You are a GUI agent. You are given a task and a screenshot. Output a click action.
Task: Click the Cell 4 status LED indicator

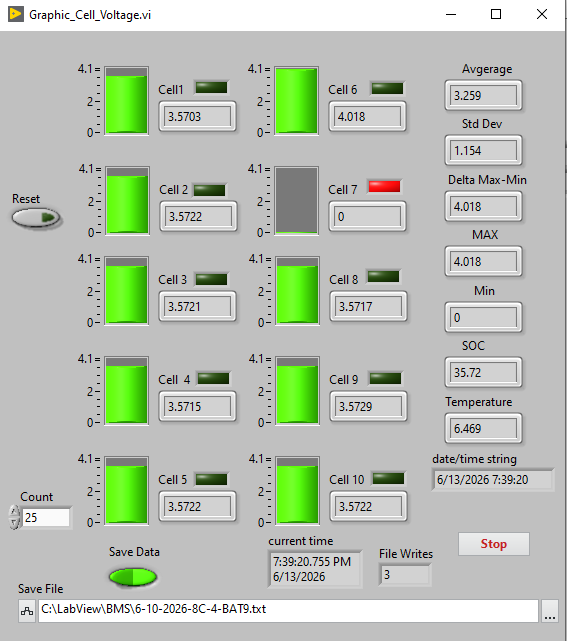213,378
